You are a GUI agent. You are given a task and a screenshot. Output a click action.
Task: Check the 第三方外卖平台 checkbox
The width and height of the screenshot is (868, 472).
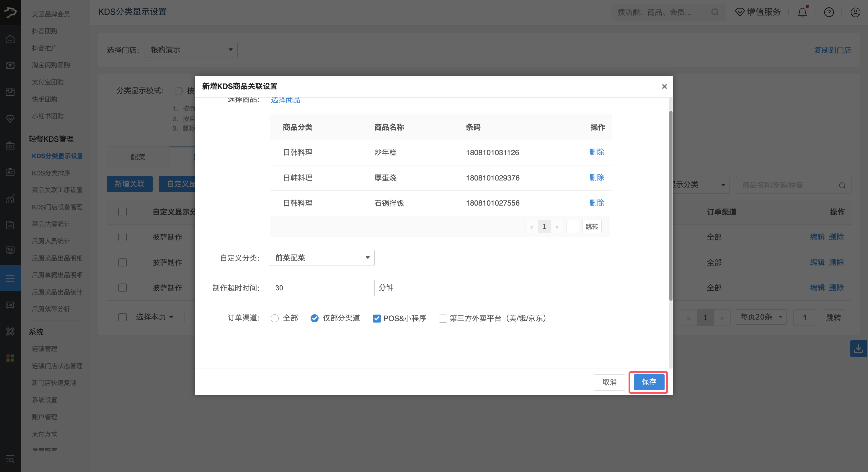tap(443, 318)
